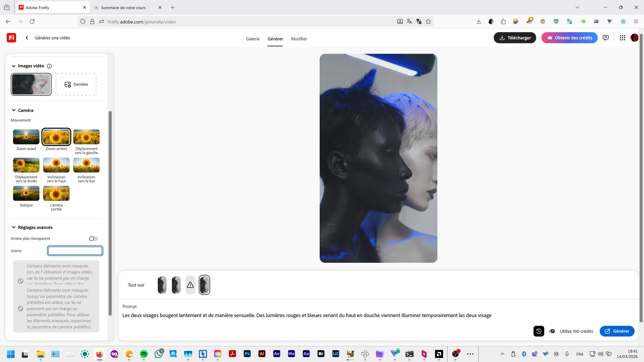
Task: Open the Adobe apps grid icon
Action: pos(623,38)
